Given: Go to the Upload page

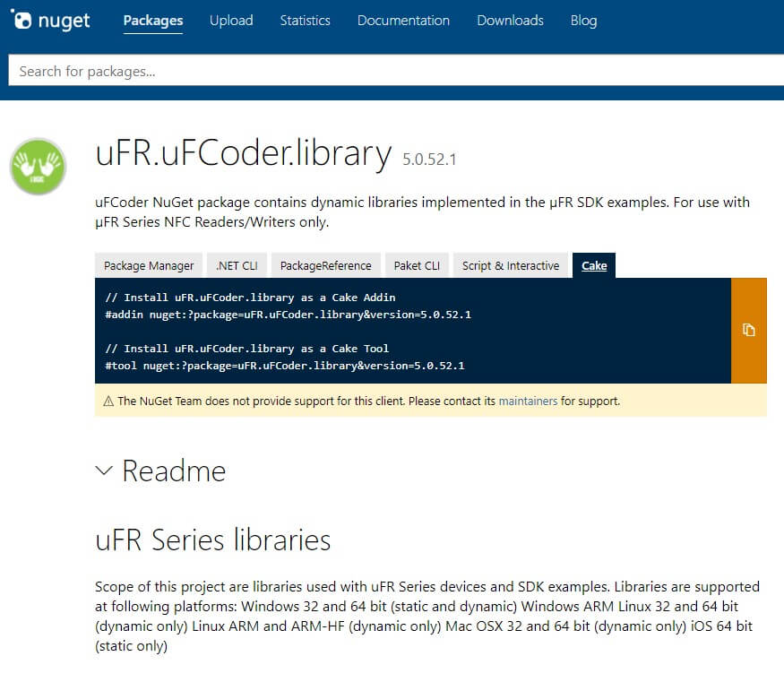Looking at the screenshot, I should pyautogui.click(x=231, y=21).
